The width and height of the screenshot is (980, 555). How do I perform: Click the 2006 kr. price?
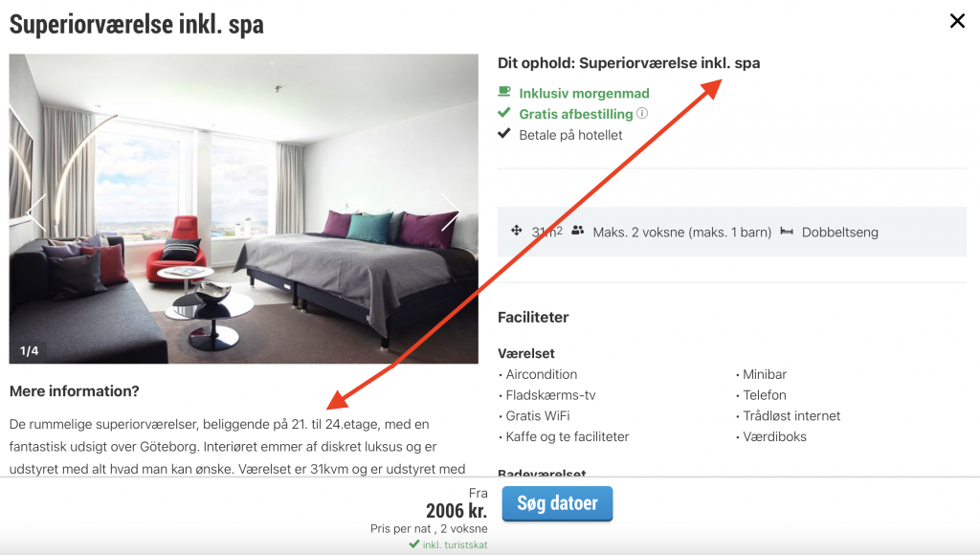pos(457,511)
